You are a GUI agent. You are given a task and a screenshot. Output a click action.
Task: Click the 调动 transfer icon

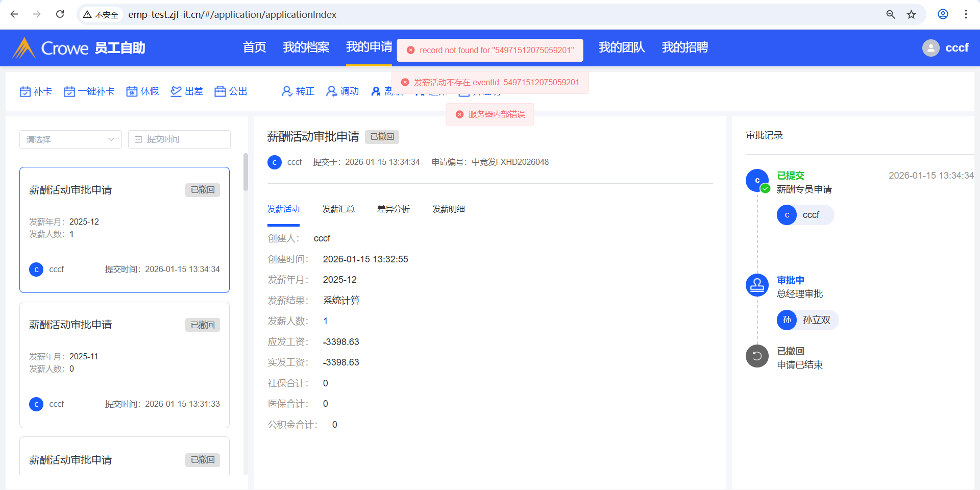tap(332, 91)
